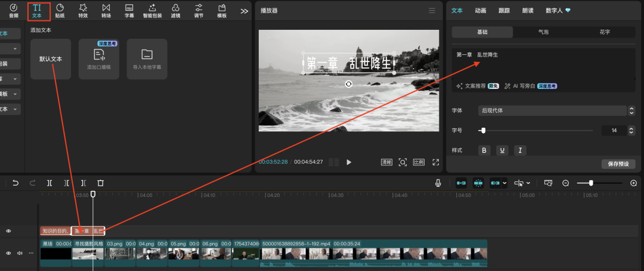Play the video in the player
This screenshot has width=644, height=271.
[349, 162]
